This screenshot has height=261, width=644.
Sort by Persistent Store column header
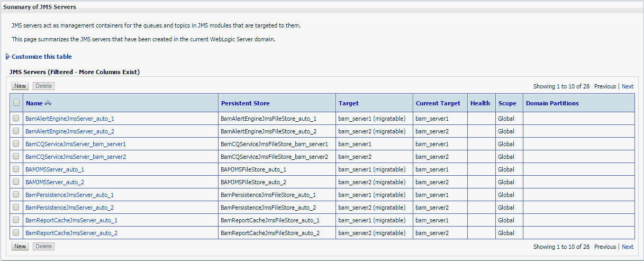point(245,103)
